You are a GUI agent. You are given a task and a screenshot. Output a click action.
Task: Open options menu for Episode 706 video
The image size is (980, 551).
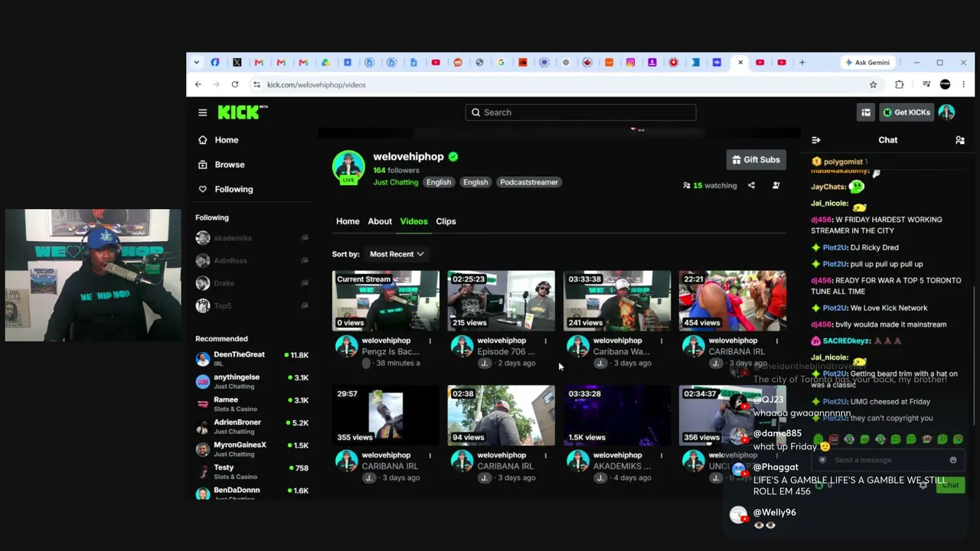click(x=546, y=341)
